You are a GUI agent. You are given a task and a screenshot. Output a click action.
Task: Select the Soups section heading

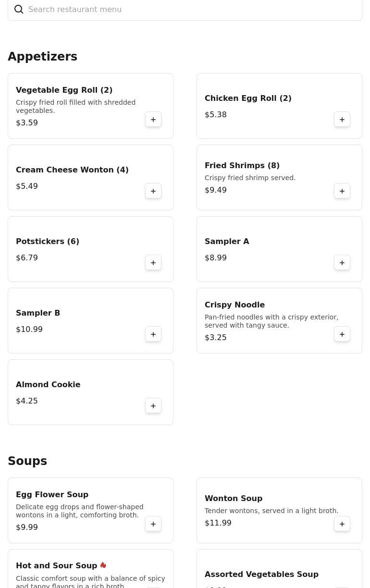point(27,461)
